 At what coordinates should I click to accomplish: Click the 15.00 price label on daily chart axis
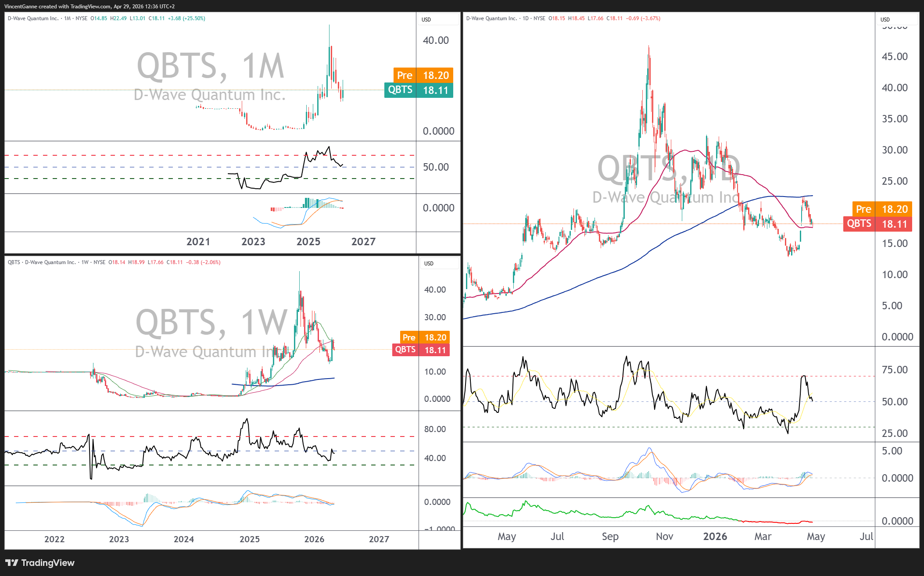[895, 243]
